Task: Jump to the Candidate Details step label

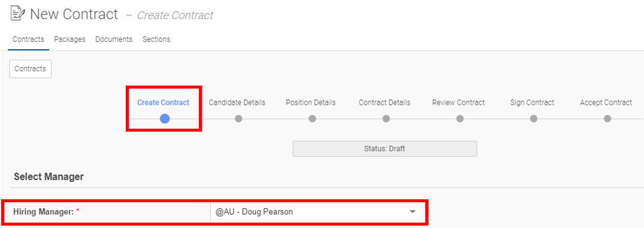Action: pyautogui.click(x=237, y=102)
